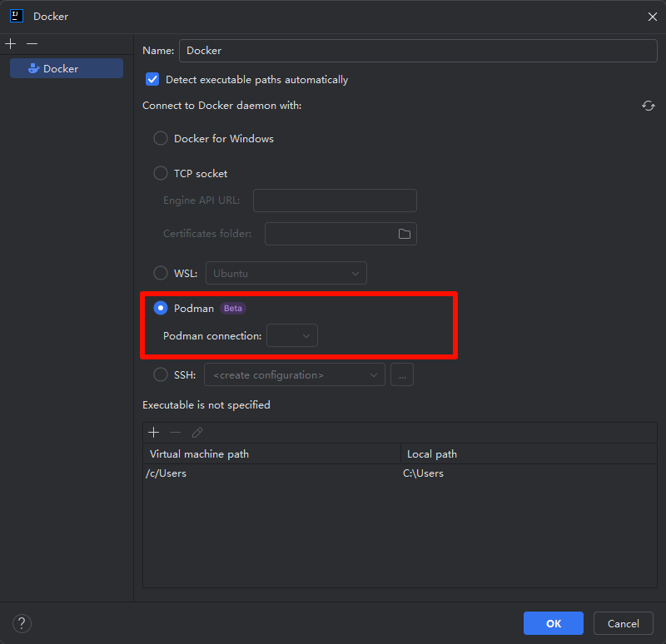666x644 pixels.
Task: Open the WSL Ubuntu distribution dropdown
Action: point(286,273)
